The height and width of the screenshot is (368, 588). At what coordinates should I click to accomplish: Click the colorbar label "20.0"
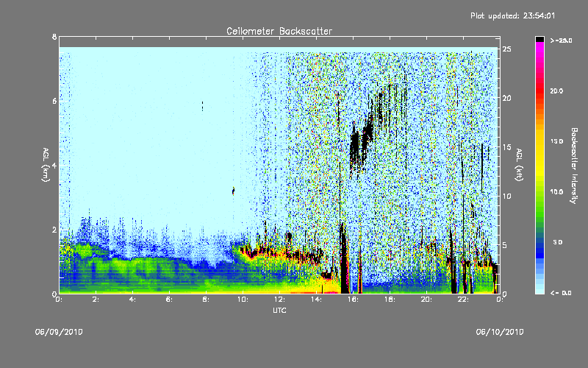point(556,91)
